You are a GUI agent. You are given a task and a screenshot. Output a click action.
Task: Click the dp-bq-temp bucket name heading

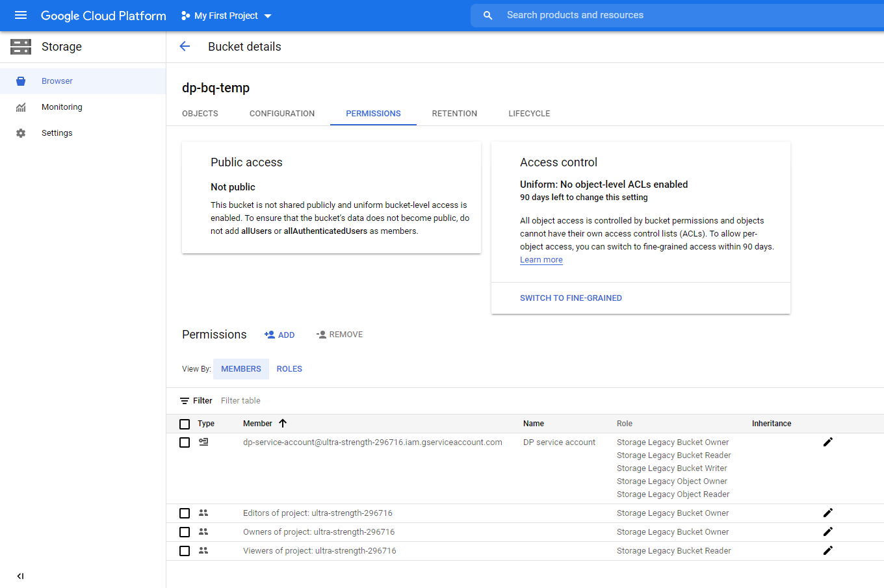pos(216,88)
